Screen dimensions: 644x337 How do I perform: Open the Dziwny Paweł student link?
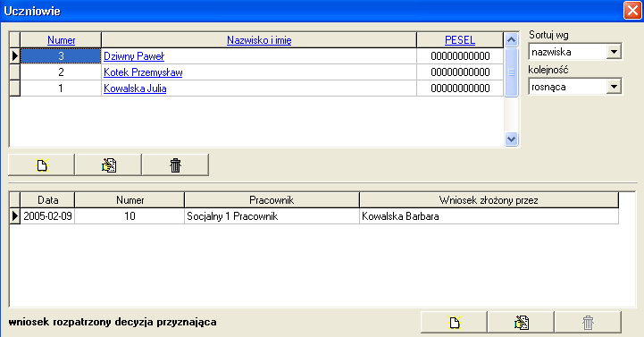pos(134,56)
